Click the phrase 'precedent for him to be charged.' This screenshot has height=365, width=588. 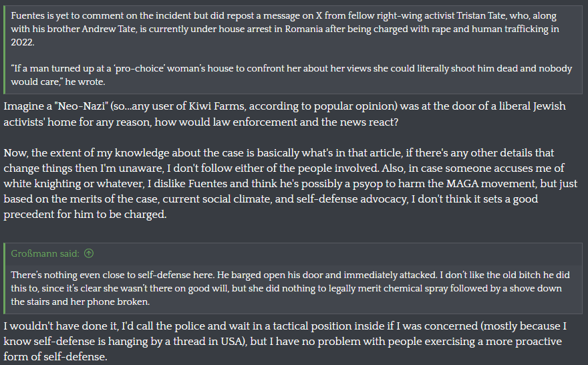pos(85,214)
